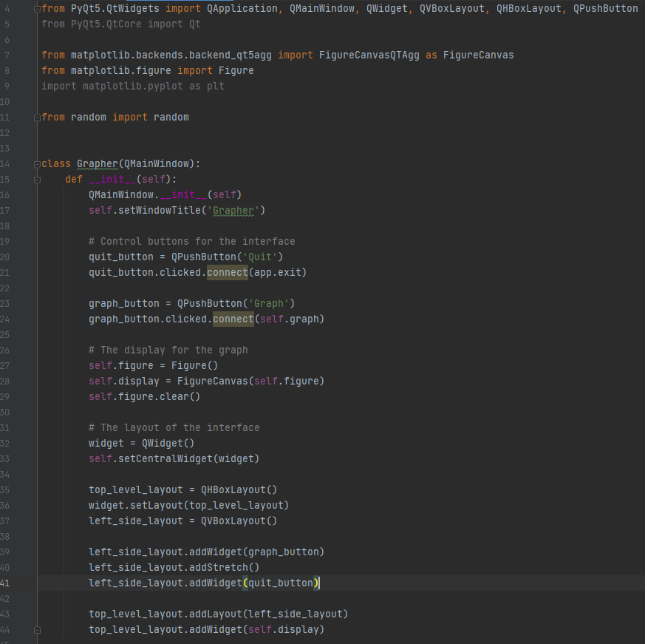Click 'Figure()' constructor call on line 27
This screenshot has width=645, height=644.
point(194,366)
